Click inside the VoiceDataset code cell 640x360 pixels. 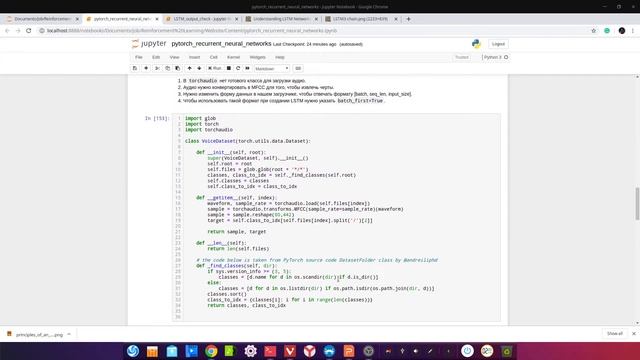tap(336, 217)
